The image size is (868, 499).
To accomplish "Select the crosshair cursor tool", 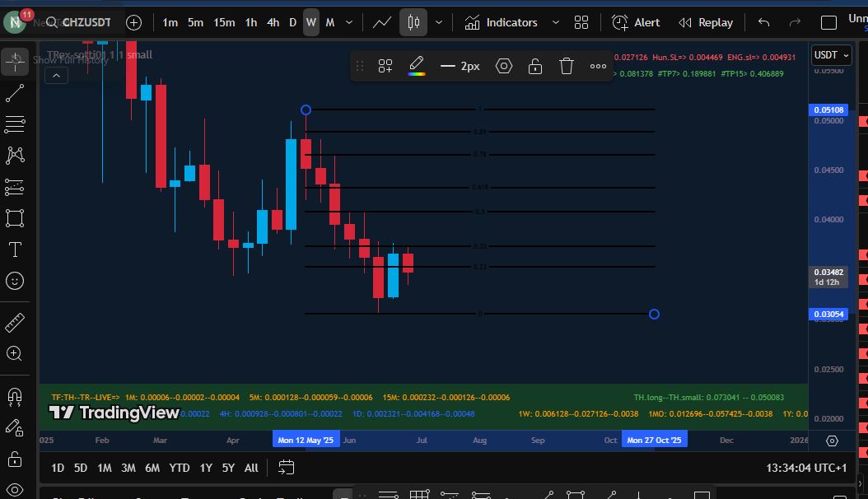I will tap(15, 62).
